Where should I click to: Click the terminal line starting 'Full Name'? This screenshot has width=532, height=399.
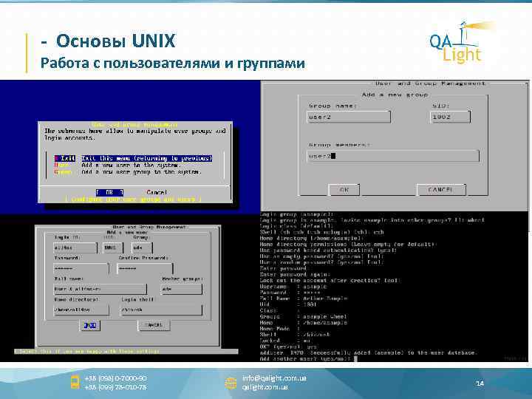304,299
